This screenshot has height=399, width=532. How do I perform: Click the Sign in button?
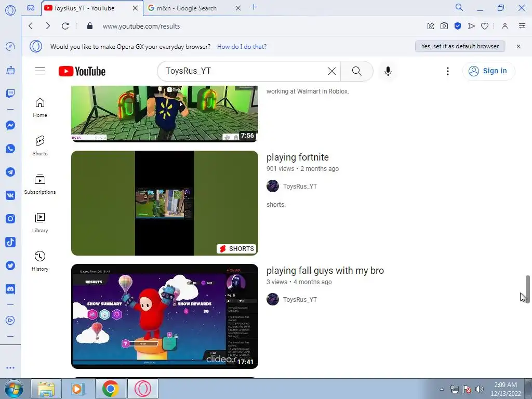[488, 71]
